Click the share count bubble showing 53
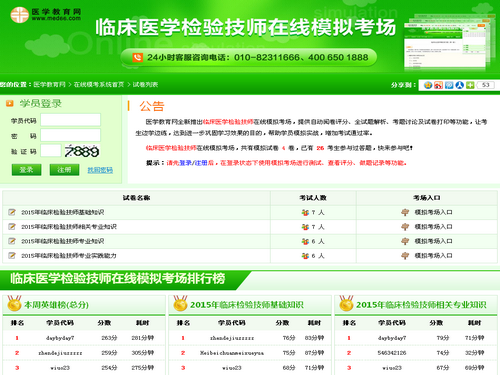 click(x=486, y=85)
